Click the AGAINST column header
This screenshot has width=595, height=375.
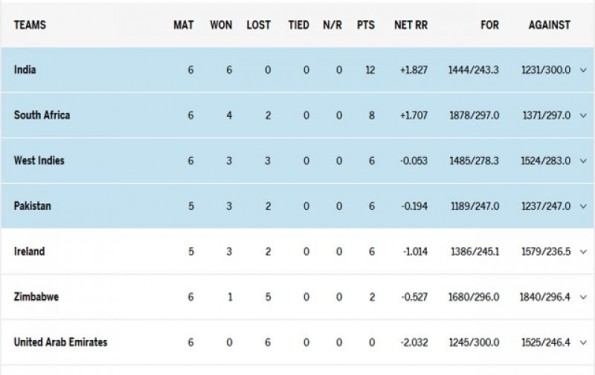coord(549,25)
